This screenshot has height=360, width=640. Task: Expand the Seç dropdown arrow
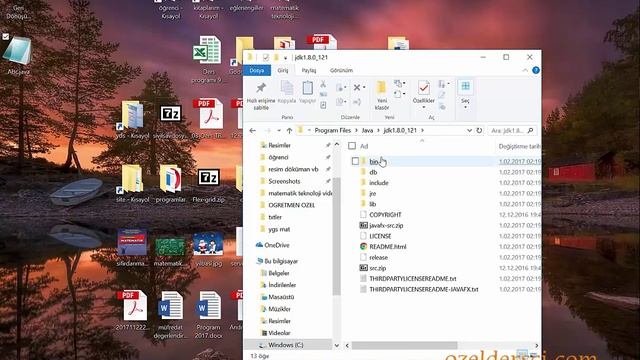pyautogui.click(x=465, y=107)
